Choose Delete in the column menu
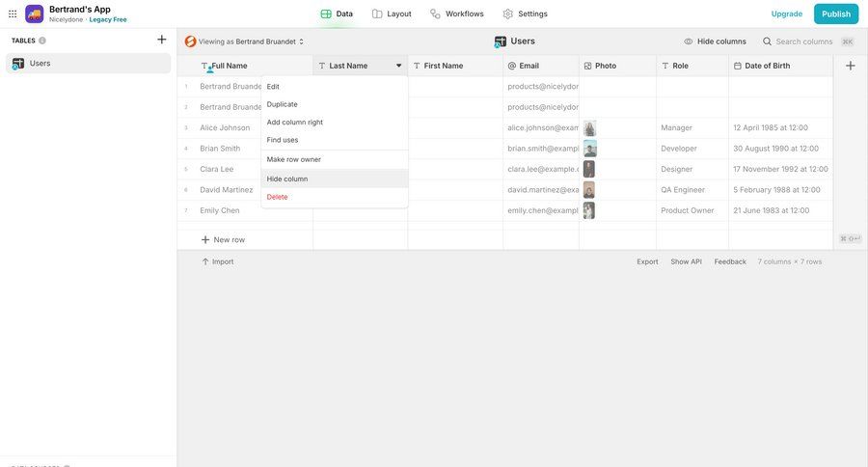The width and height of the screenshot is (868, 467). [x=335, y=197]
